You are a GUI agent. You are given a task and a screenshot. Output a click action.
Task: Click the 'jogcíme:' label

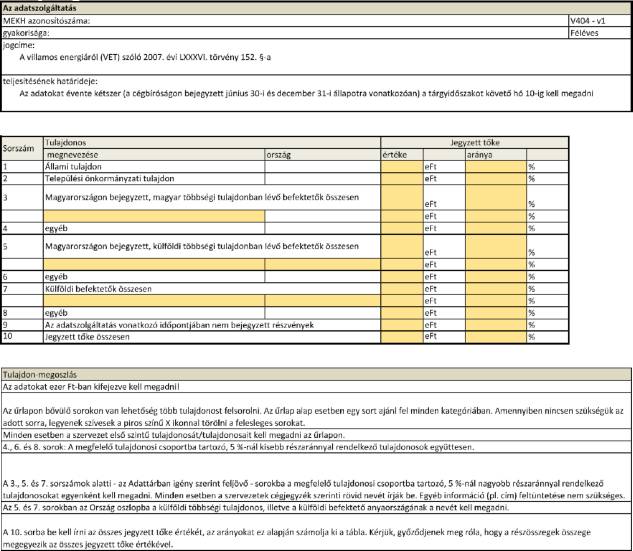(19, 45)
